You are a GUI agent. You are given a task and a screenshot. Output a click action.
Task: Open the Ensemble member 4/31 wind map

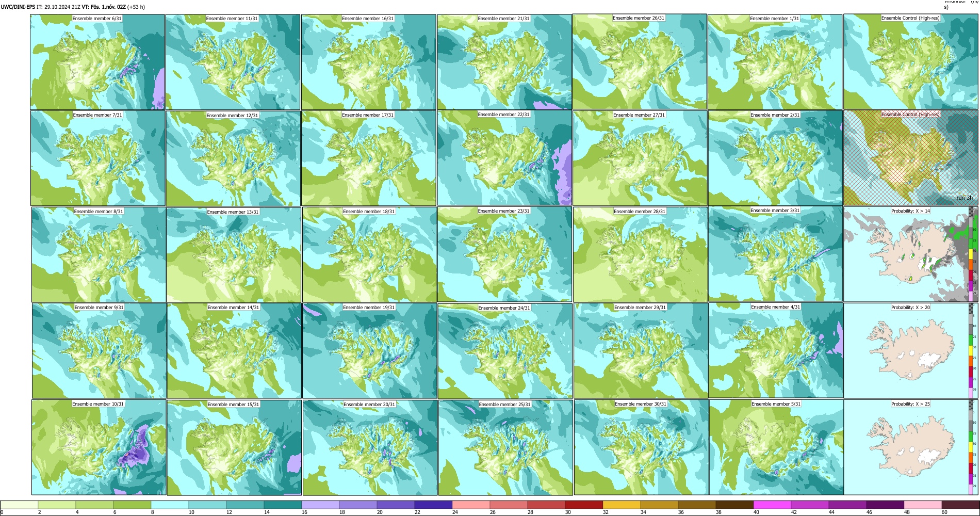tap(776, 350)
